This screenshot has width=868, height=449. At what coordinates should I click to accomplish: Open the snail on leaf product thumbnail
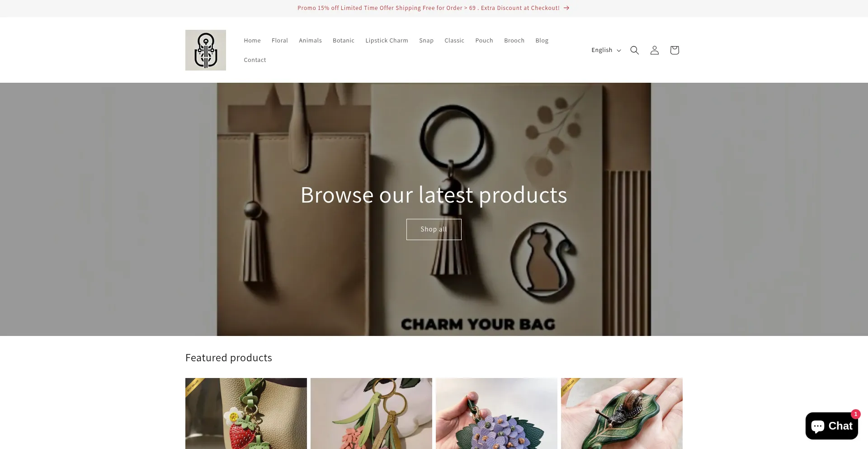[x=622, y=413]
